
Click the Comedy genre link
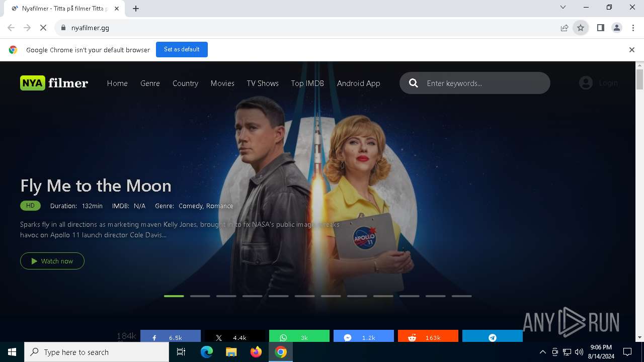(191, 206)
